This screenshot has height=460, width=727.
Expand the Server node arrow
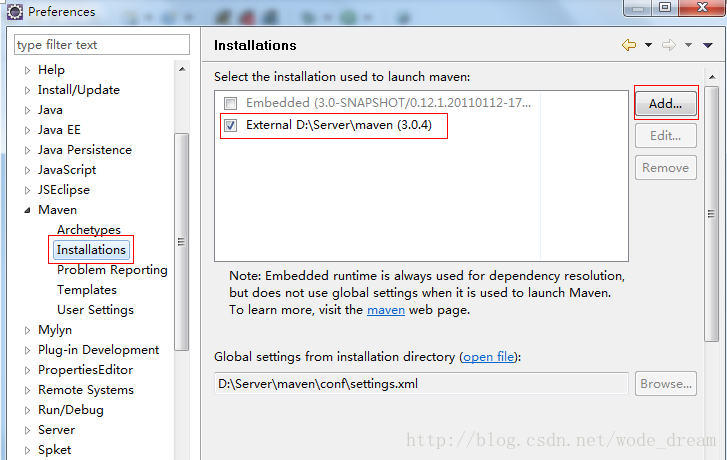27,430
